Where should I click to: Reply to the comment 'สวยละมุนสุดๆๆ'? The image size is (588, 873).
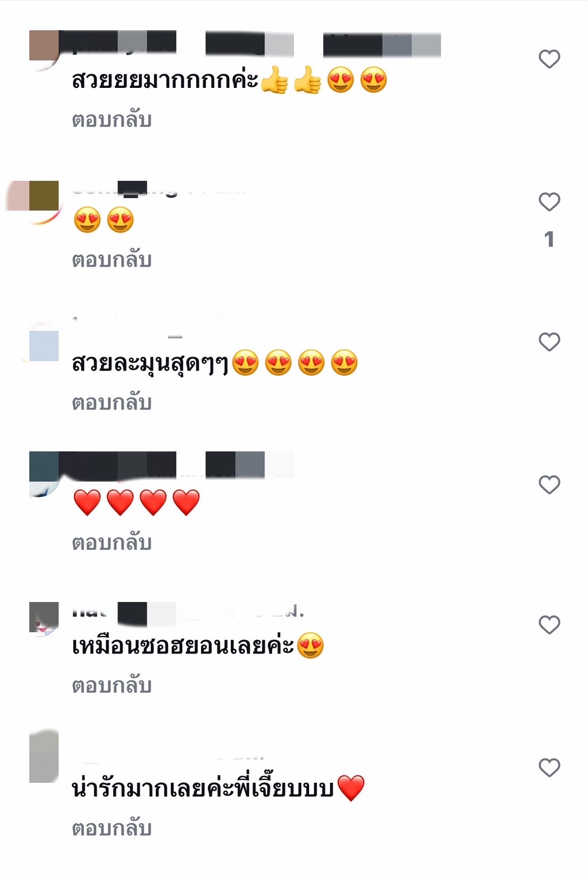click(112, 403)
